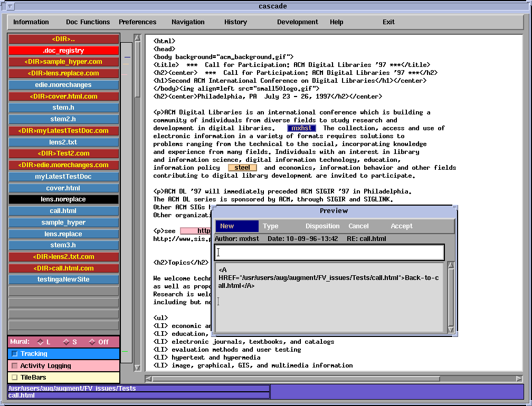Click the empty Preview title input field
The image size is (532, 406).
(329, 253)
